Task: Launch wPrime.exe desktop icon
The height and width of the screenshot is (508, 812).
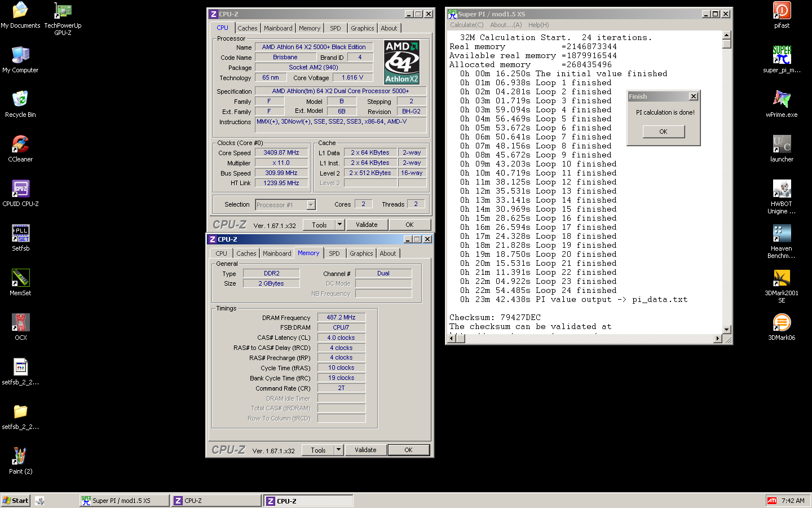Action: click(782, 104)
